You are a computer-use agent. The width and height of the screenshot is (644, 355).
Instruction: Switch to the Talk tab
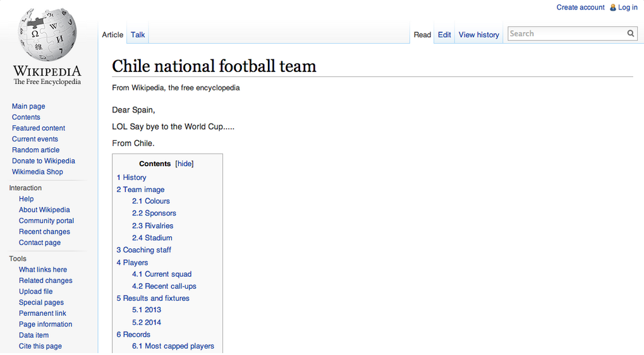[x=138, y=35]
